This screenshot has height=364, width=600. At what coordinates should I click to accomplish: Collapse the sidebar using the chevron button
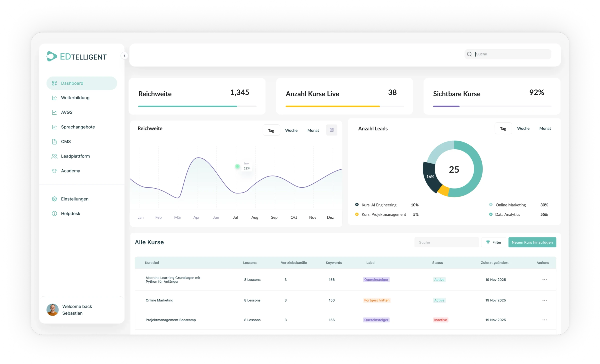point(124,55)
